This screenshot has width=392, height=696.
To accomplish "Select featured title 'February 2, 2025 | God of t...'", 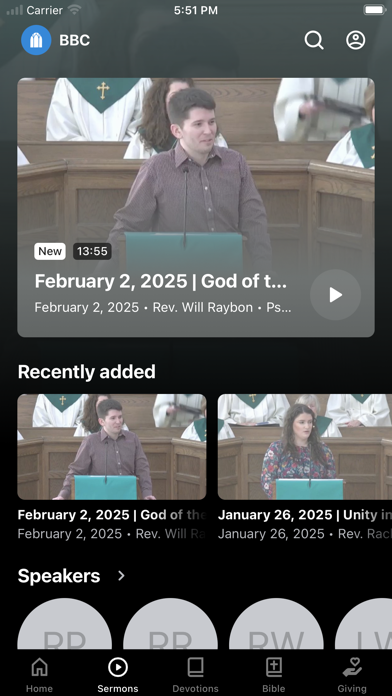I will tap(161, 281).
